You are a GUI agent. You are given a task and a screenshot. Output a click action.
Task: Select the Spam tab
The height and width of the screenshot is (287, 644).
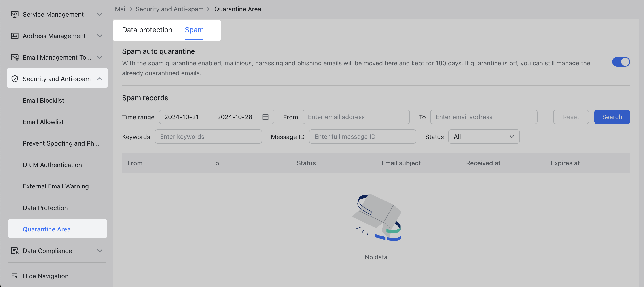pyautogui.click(x=194, y=30)
